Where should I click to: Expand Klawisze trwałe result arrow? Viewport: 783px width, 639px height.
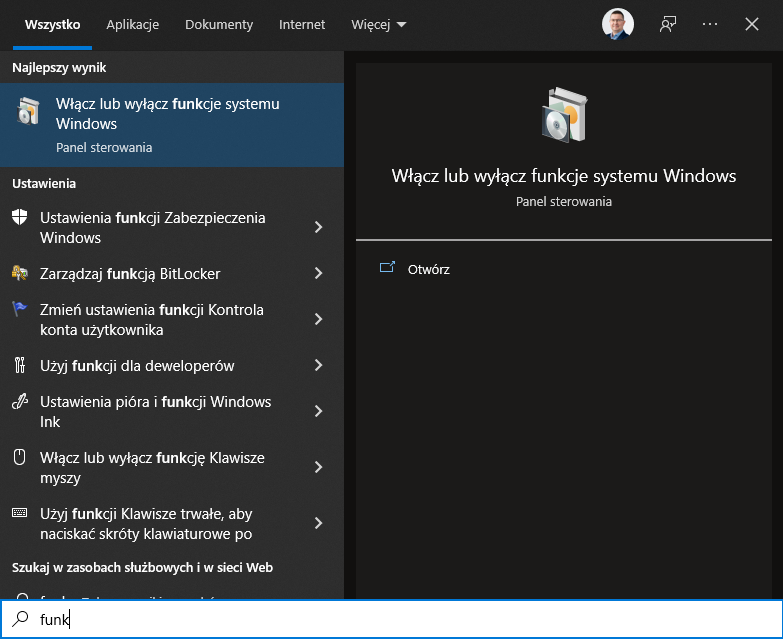pos(318,523)
